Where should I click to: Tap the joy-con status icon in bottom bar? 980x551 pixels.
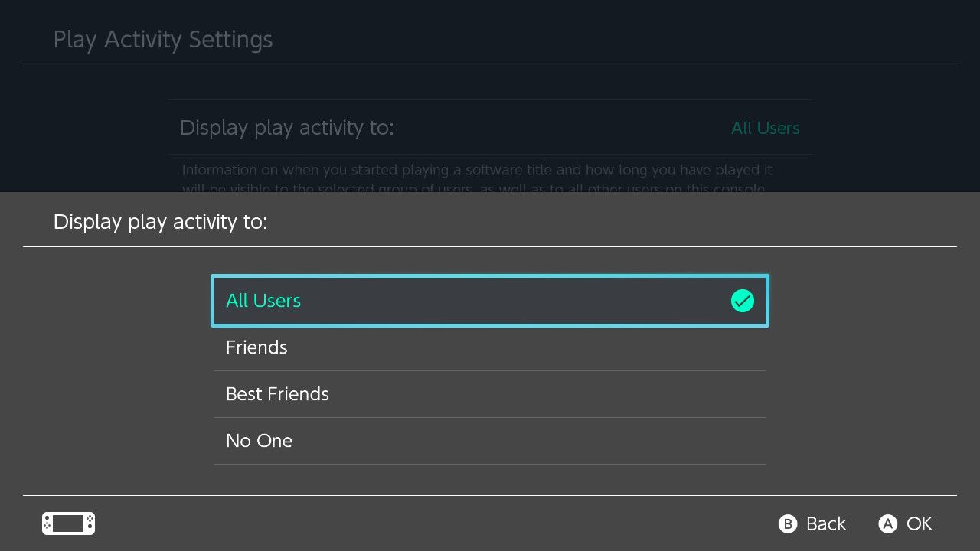[x=67, y=523]
